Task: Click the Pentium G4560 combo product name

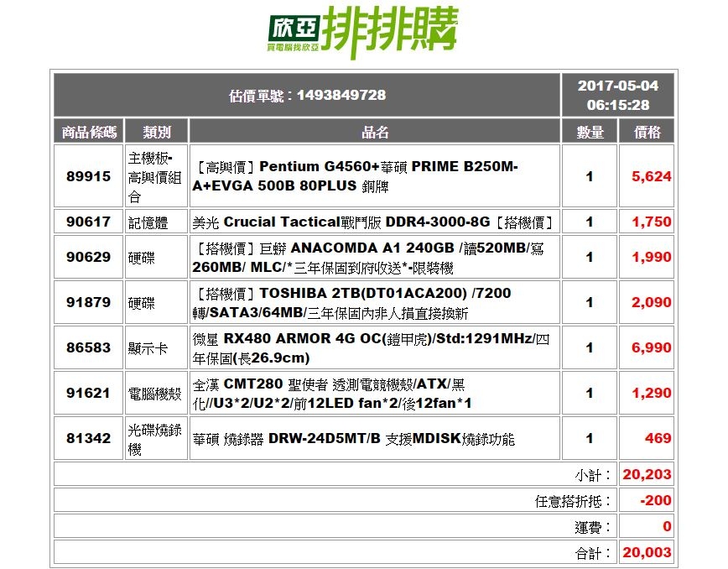Action: (x=355, y=176)
